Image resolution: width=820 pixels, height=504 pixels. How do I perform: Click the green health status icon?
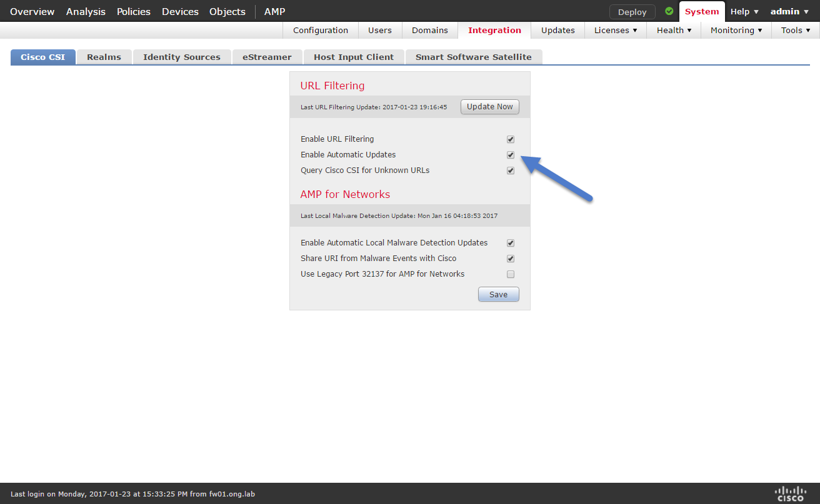(x=669, y=11)
